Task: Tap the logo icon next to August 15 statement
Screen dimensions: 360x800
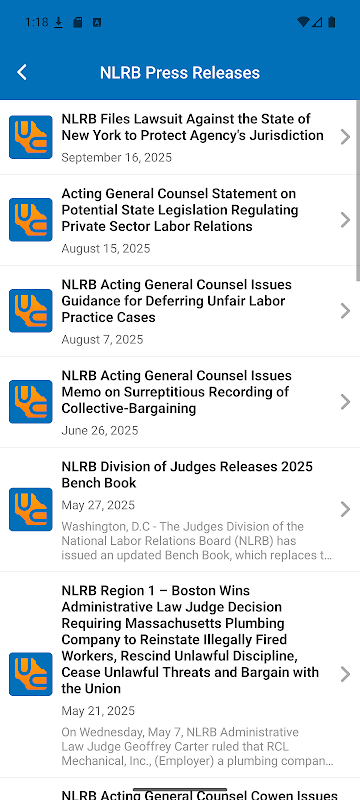Action: (31, 219)
